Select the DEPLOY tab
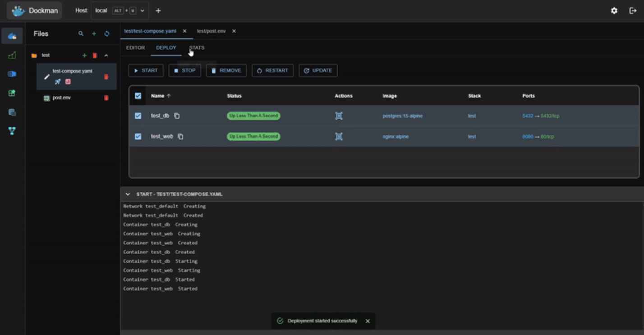 click(166, 47)
